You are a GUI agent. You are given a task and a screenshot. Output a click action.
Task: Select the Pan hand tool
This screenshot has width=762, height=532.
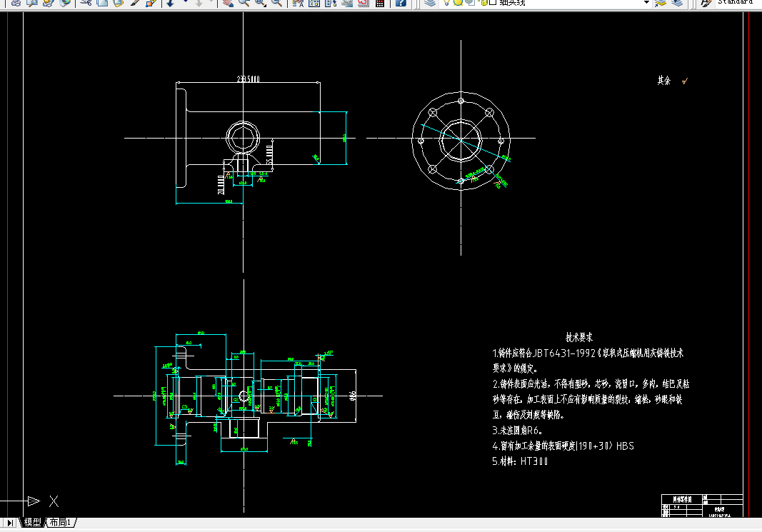[x=228, y=2]
